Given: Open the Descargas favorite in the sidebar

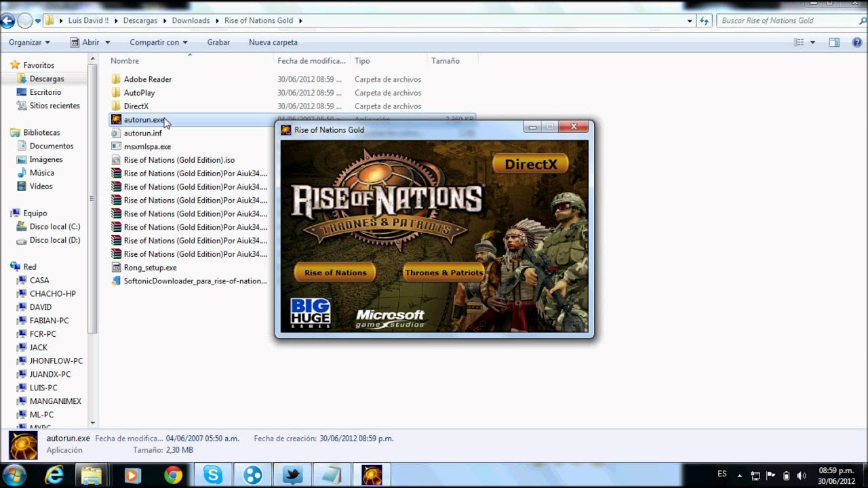Looking at the screenshot, I should click(46, 79).
